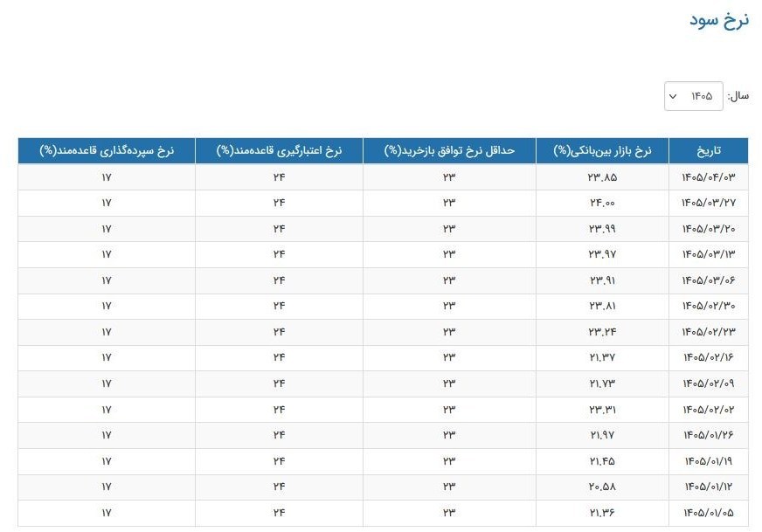Click the نرخ بازار بین‌بانکی(%) column header
The height and width of the screenshot is (532, 762).
[x=602, y=150]
